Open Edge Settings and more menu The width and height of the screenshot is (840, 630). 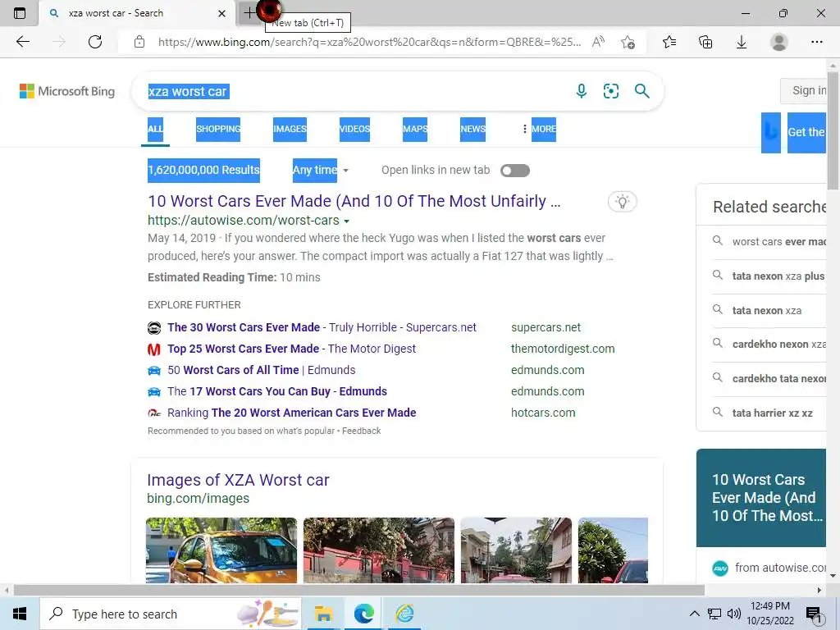click(x=816, y=42)
